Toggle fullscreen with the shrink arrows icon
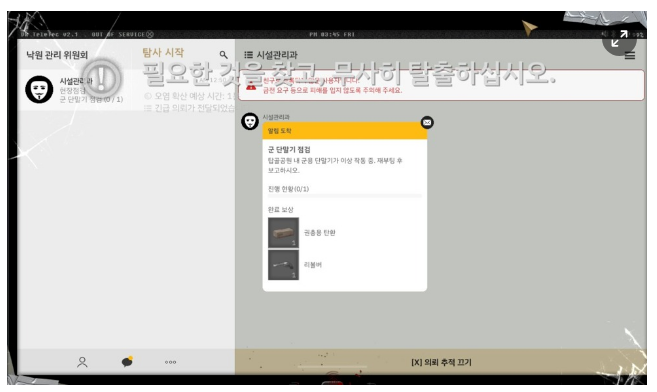657x392 pixels. coord(619,39)
